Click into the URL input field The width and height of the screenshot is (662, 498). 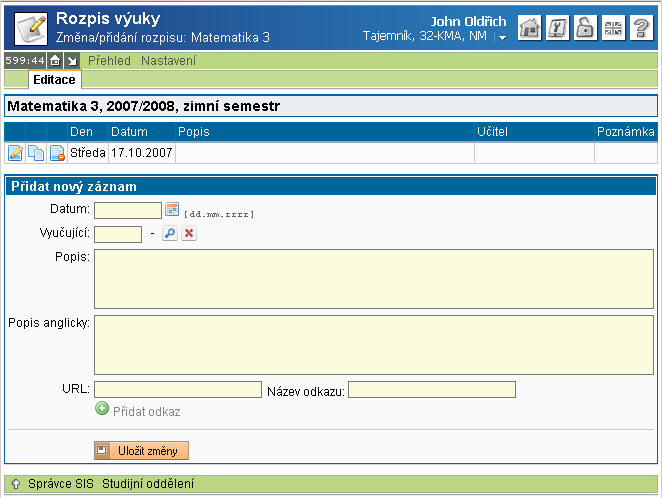point(177,390)
